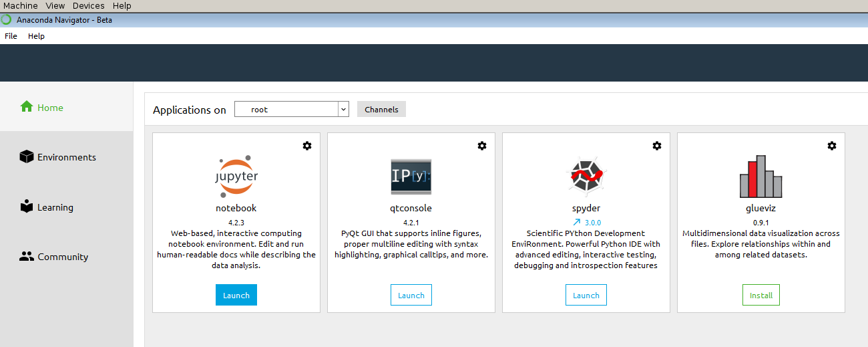Click the Environments cube icon

click(27, 156)
